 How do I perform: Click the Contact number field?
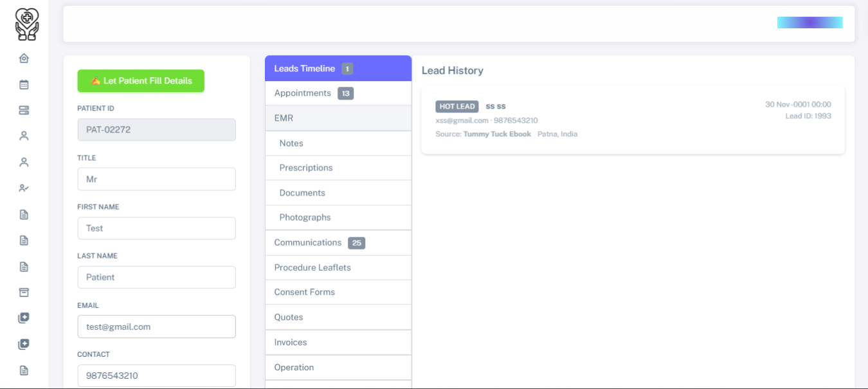coord(156,375)
